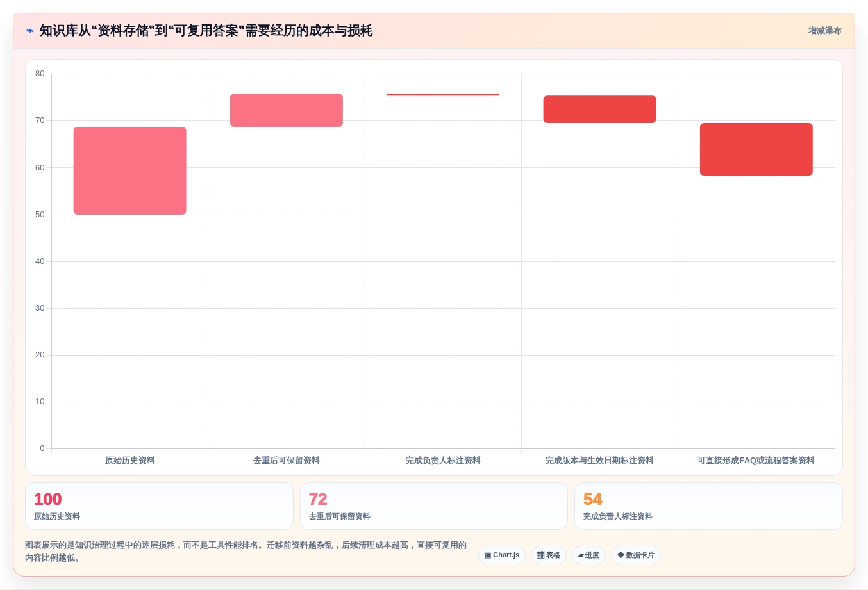Open the 100 原始历史资料 stat card

tap(159, 506)
